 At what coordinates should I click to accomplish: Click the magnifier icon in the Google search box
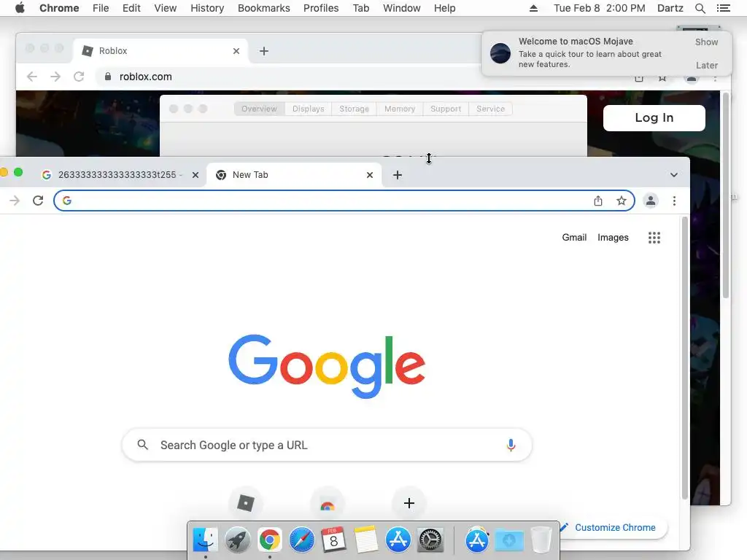click(142, 445)
